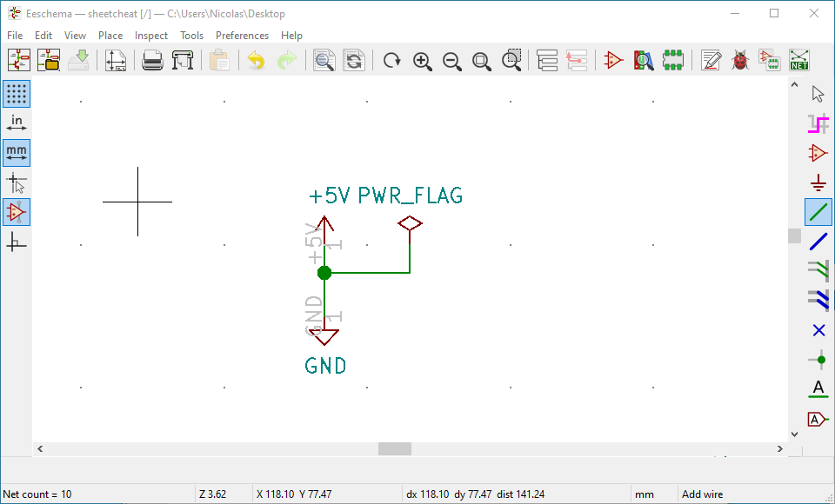Open the File menu

[15, 36]
